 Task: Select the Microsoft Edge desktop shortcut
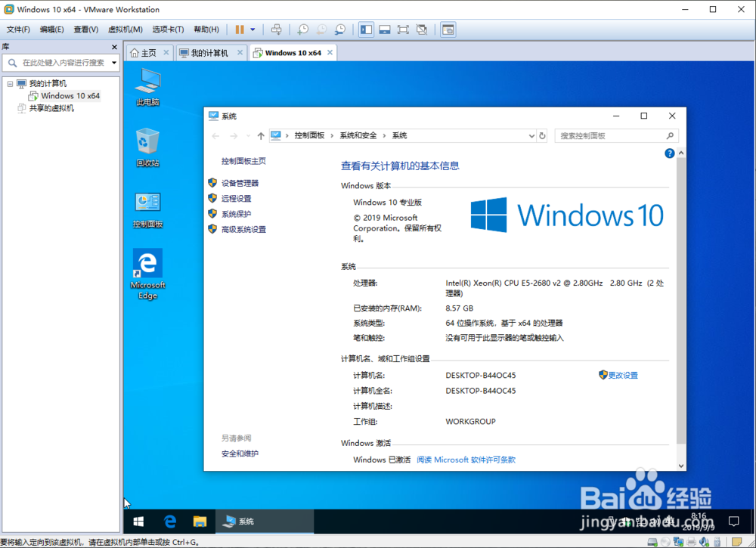click(147, 274)
